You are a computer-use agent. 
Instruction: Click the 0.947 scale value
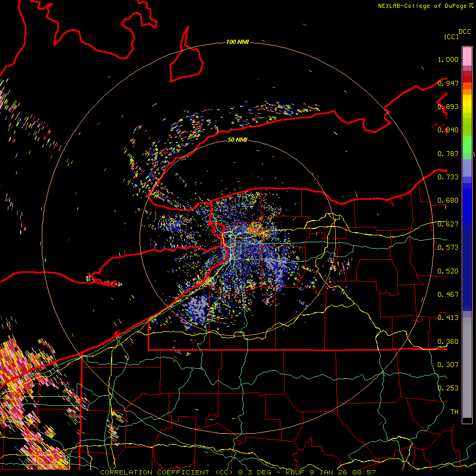click(x=448, y=83)
